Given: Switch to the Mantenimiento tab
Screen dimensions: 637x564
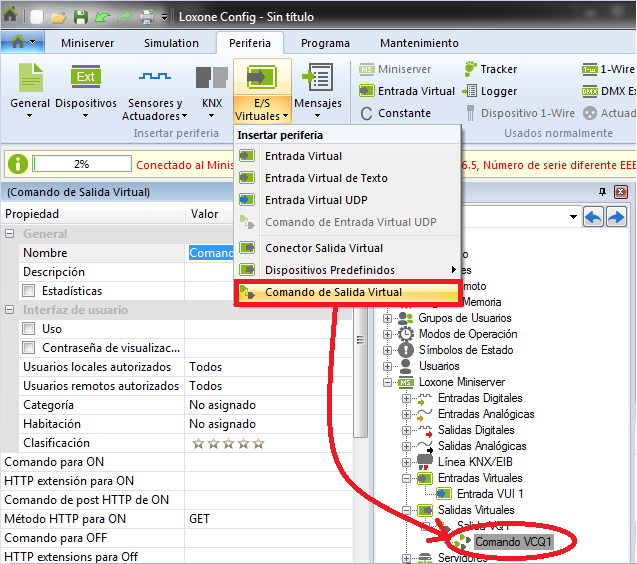Looking at the screenshot, I should point(419,43).
